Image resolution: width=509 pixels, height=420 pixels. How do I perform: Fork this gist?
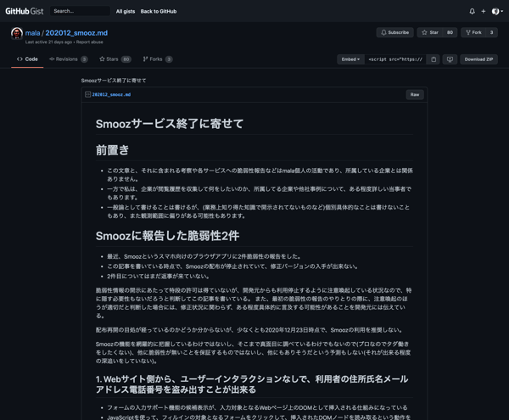coord(473,32)
